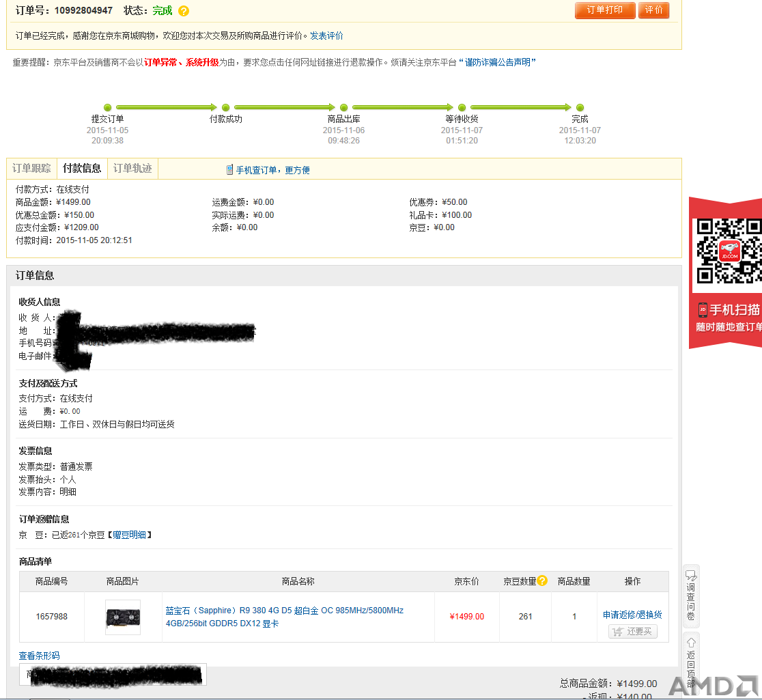Viewport: 762px width, 700px height.
Task: Click order number 10992804947 text
Action: point(83,10)
